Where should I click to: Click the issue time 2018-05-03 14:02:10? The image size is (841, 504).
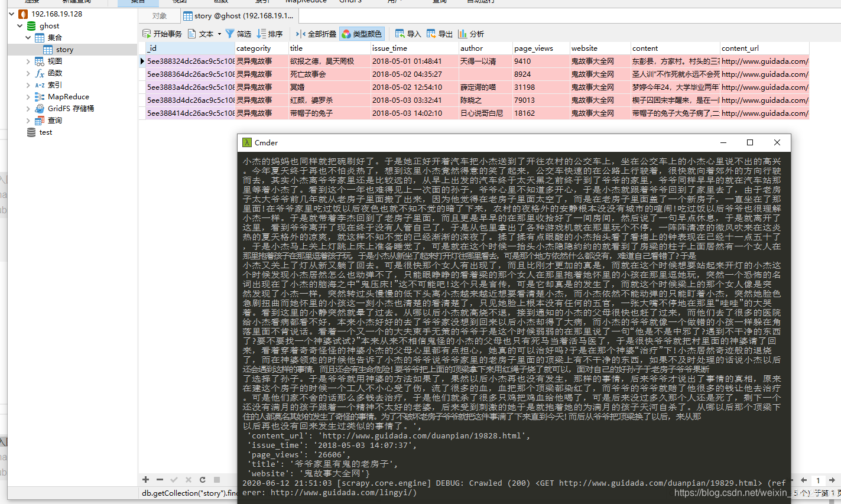[415, 113]
